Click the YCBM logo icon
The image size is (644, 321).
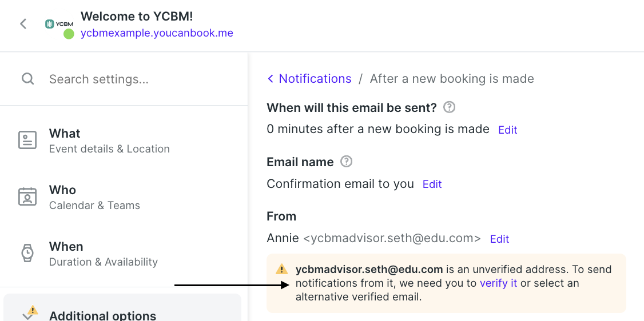(x=59, y=24)
